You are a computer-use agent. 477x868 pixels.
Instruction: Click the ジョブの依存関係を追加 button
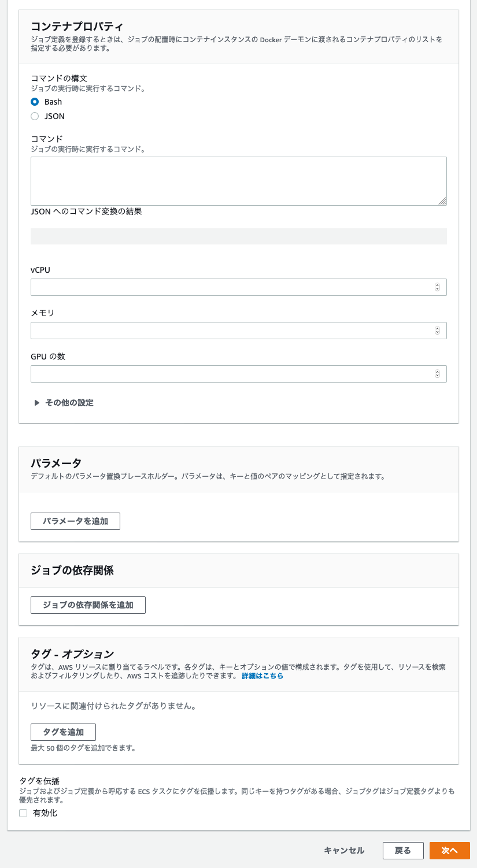[x=88, y=605]
